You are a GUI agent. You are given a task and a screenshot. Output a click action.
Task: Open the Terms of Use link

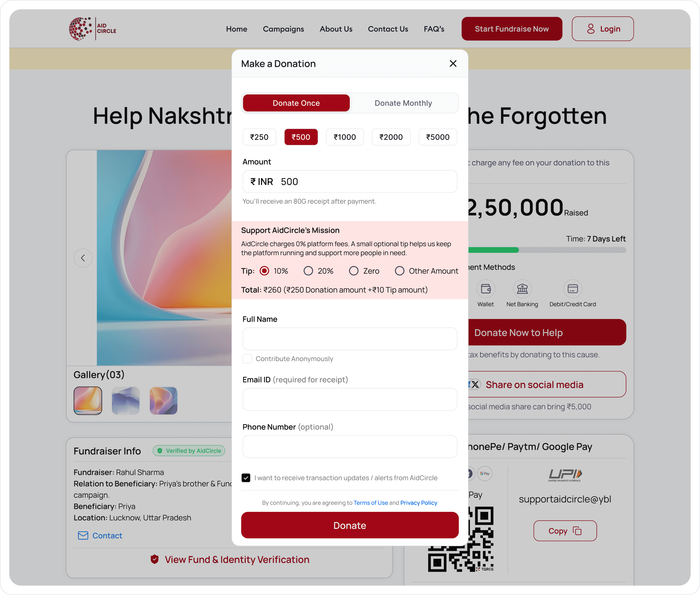point(371,503)
